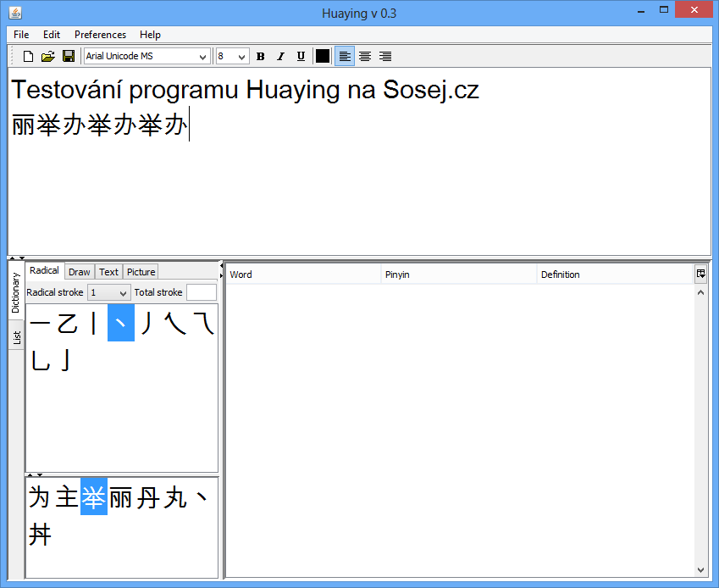Image resolution: width=719 pixels, height=588 pixels.
Task: Insert the character 丶 from the results list
Action: click(x=202, y=497)
